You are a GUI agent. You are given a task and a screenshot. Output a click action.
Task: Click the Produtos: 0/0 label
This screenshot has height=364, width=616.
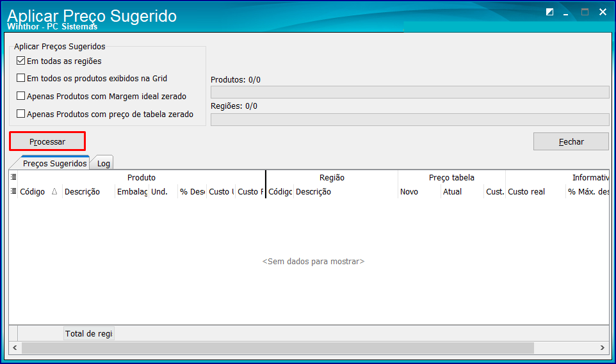(235, 80)
